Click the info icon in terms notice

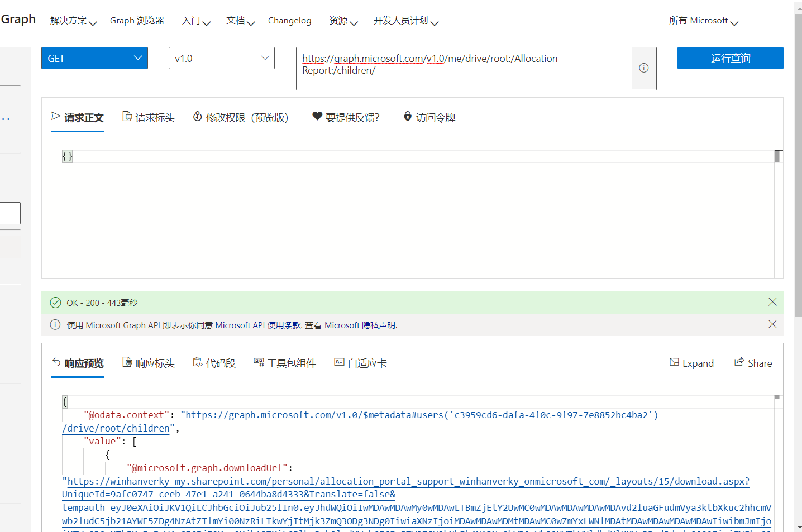(x=55, y=325)
